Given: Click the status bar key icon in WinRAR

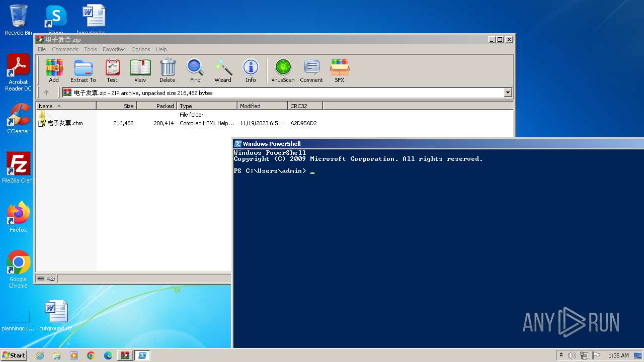Looking at the screenshot, I should pyautogui.click(x=51, y=279).
